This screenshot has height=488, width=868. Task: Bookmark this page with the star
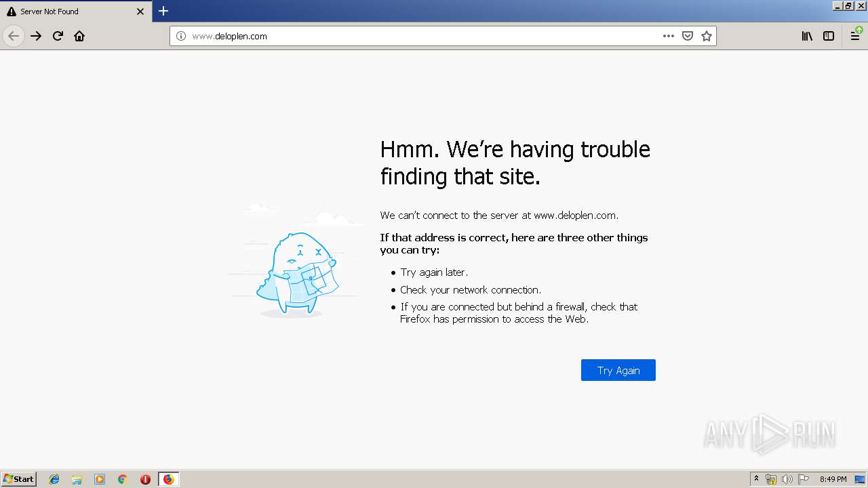(x=707, y=36)
